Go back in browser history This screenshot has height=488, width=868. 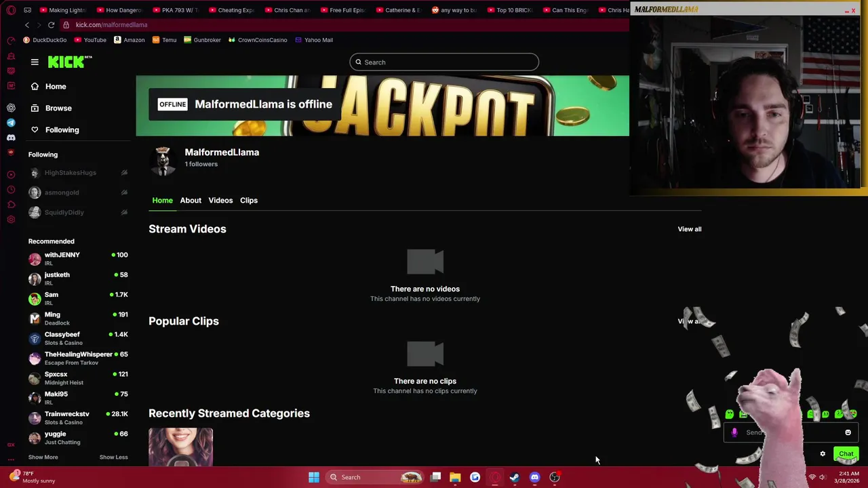pos(27,25)
